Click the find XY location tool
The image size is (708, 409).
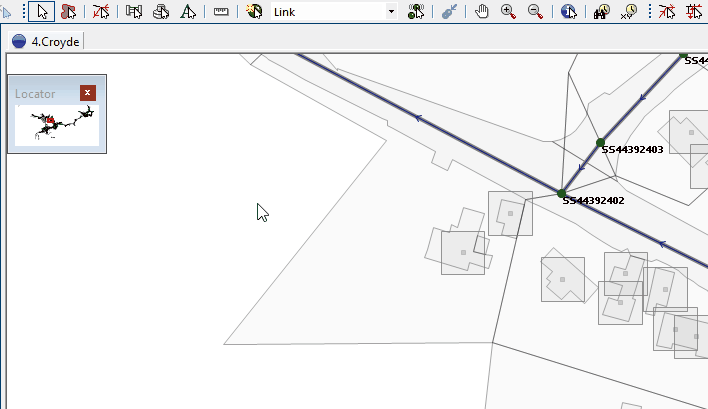click(629, 12)
